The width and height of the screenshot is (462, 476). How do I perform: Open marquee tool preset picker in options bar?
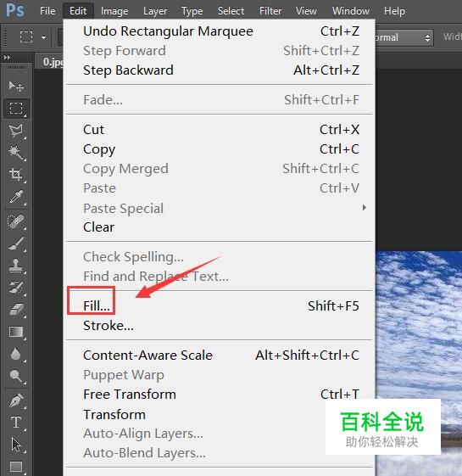[44, 37]
